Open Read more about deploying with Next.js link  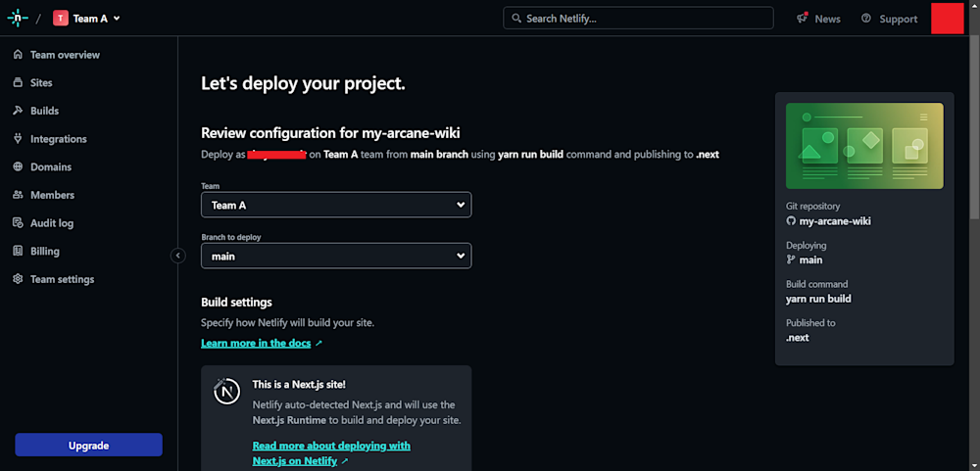[x=331, y=453]
